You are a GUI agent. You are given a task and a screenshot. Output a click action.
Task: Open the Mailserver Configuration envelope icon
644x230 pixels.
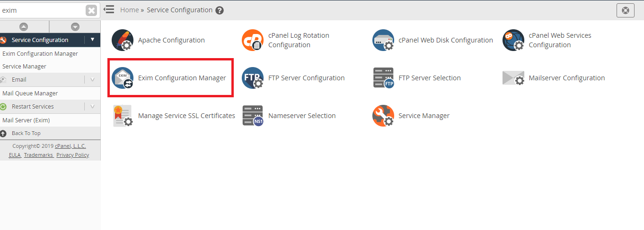pyautogui.click(x=513, y=78)
